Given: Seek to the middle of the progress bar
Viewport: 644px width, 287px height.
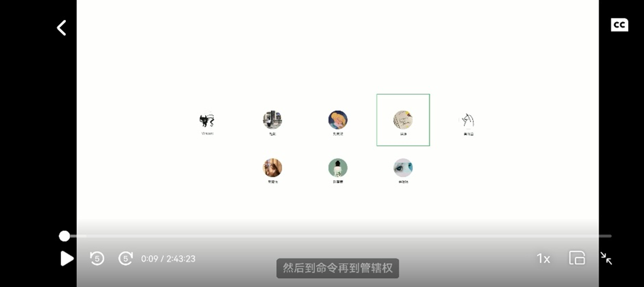Looking at the screenshot, I should (338, 236).
